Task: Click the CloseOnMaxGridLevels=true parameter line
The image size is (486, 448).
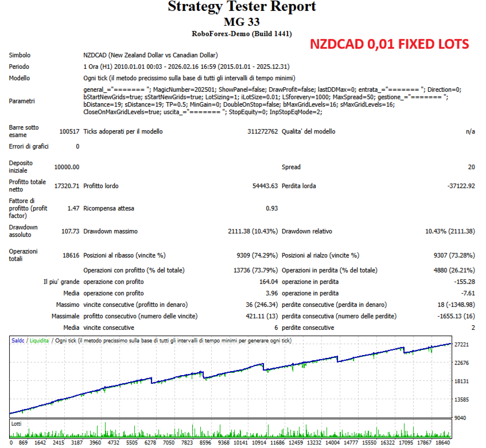Action: [203, 112]
